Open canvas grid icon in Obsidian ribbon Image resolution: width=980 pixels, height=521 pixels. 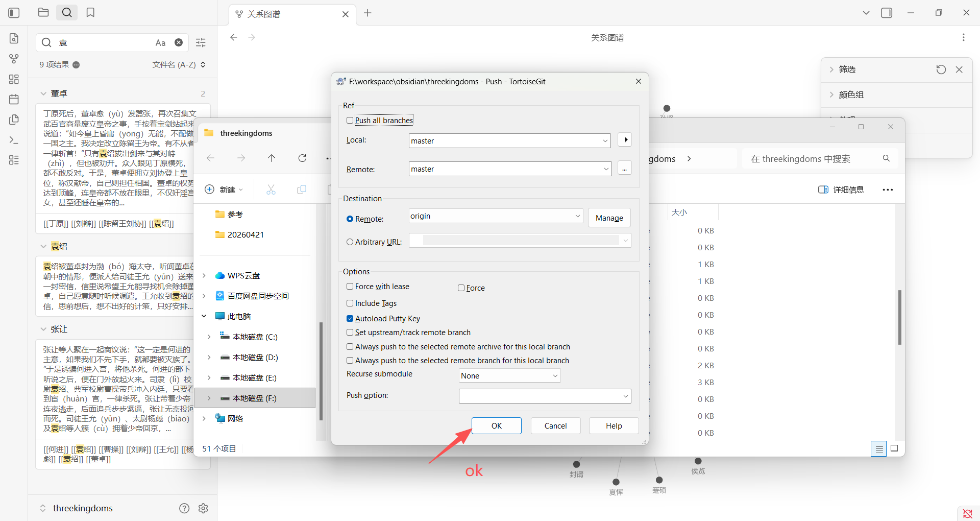coord(14,79)
